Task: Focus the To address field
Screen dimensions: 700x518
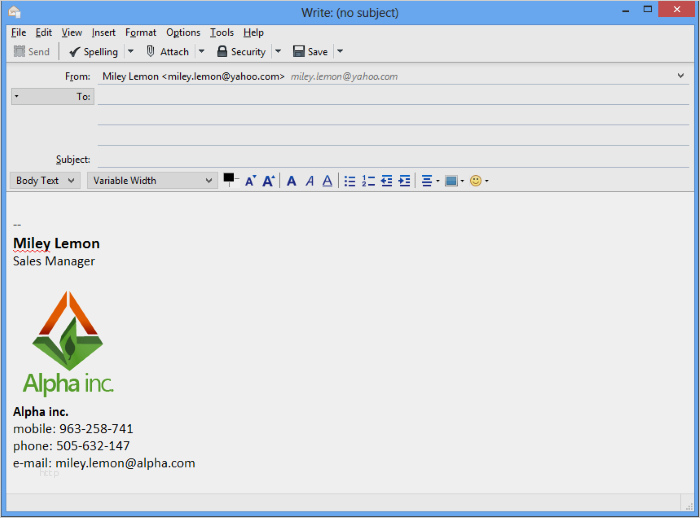Action: pyautogui.click(x=393, y=96)
